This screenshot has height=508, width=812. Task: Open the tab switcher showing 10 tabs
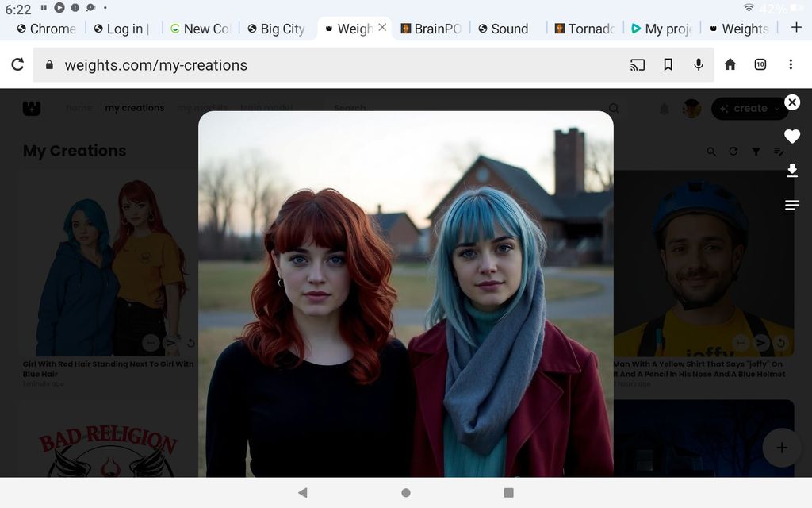[x=760, y=64]
